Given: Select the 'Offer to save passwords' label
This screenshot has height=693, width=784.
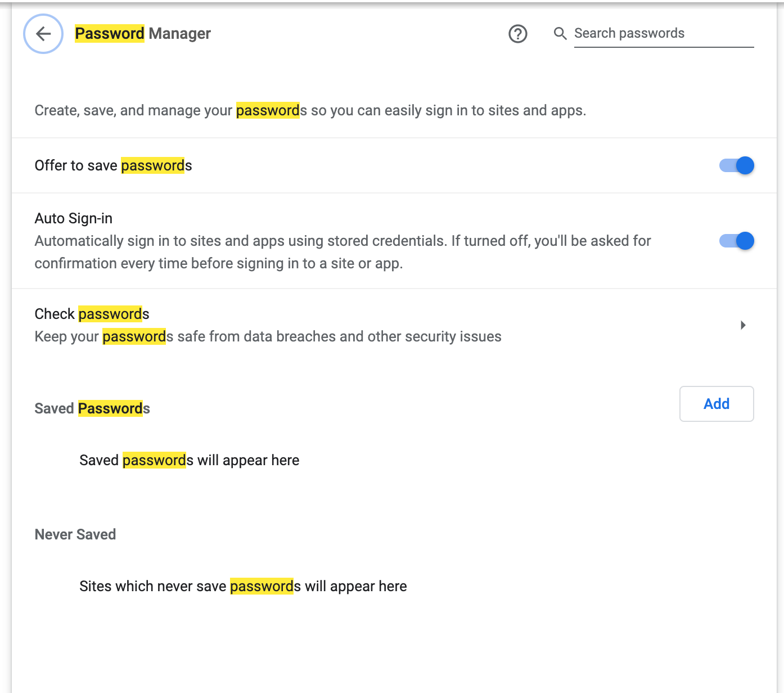Looking at the screenshot, I should point(113,165).
